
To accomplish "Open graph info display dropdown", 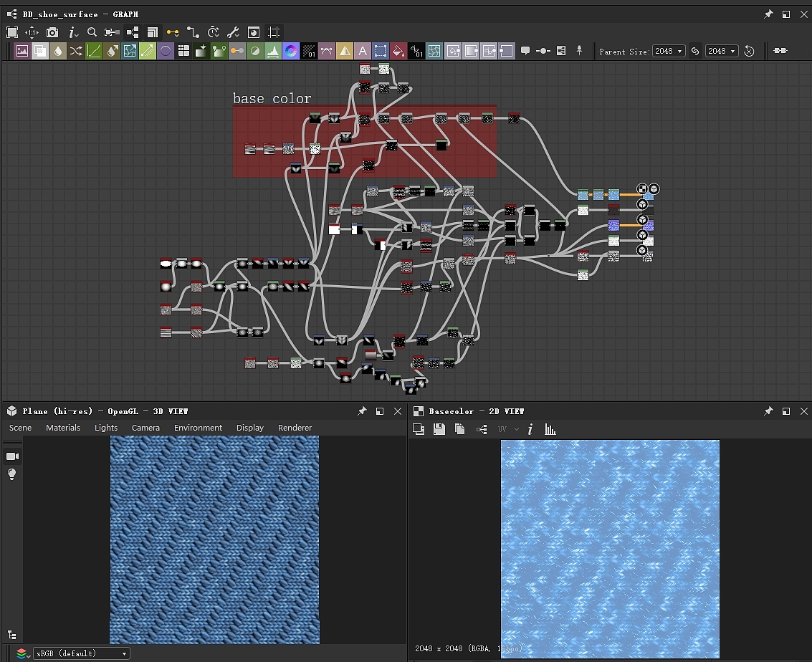I will coord(73,33).
